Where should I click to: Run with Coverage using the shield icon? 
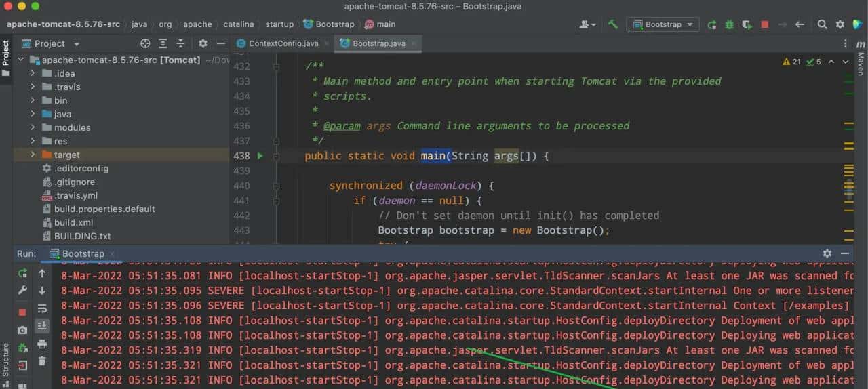(x=747, y=24)
